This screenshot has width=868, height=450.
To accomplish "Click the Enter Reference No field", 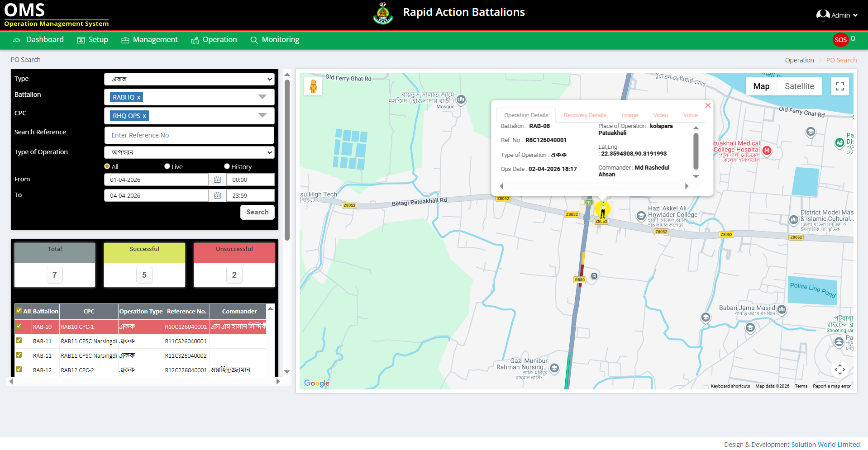I will point(189,135).
